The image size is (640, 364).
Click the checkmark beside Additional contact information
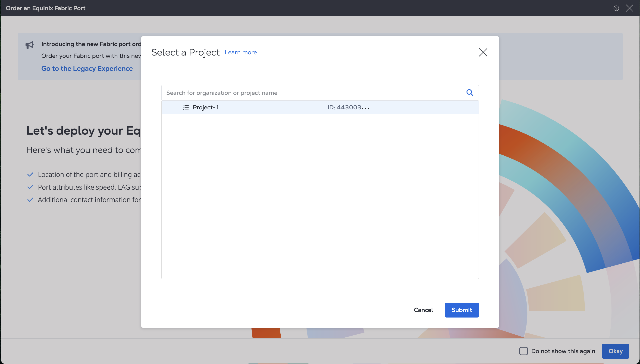[x=30, y=200]
